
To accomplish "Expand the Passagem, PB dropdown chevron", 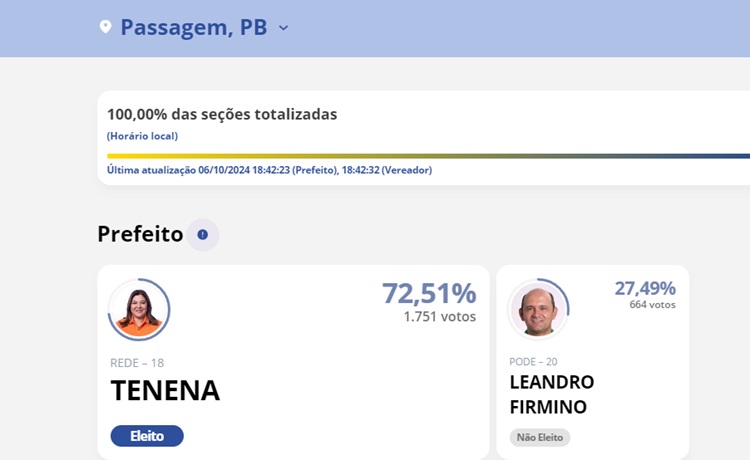I will coord(283,28).
